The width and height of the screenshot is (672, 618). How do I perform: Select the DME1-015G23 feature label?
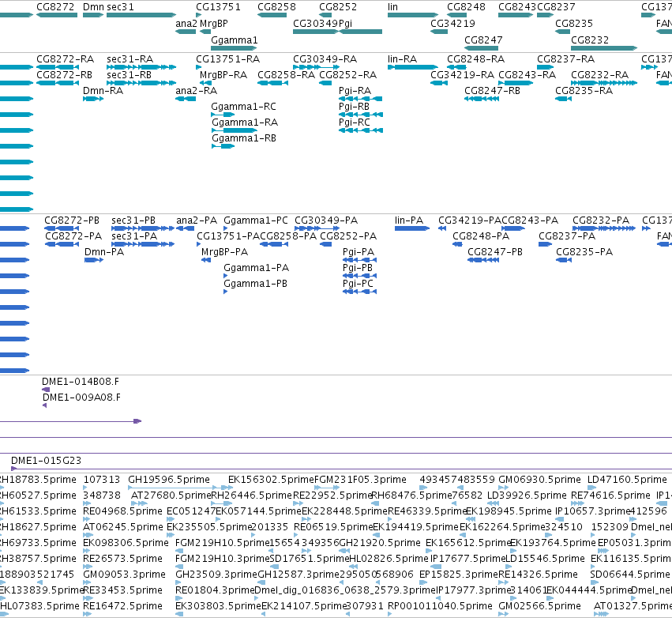(x=46, y=460)
